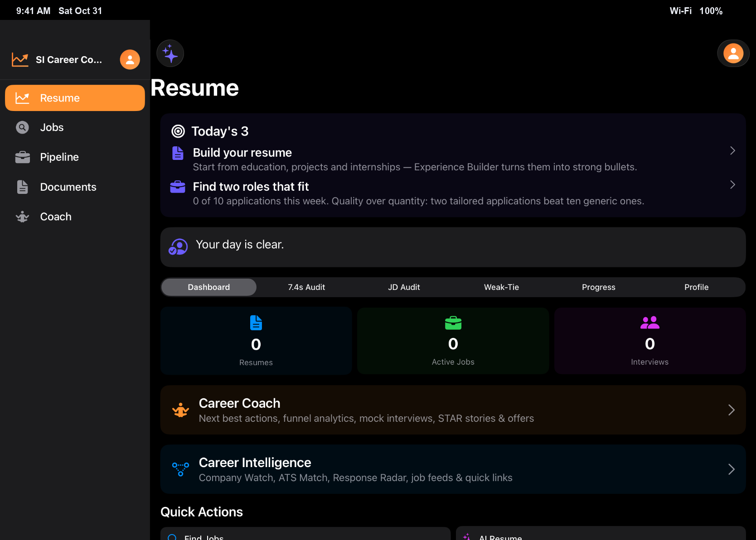Click the blue Resumes document icon

coord(256,323)
